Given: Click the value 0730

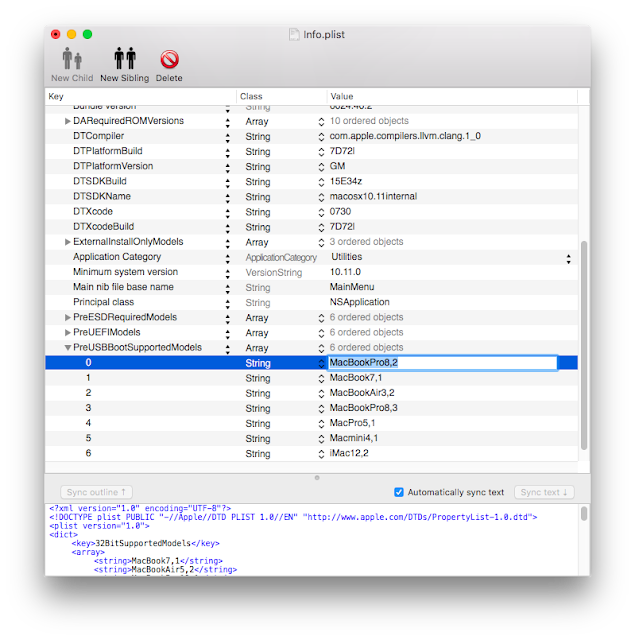Looking at the screenshot, I should coord(340,212).
